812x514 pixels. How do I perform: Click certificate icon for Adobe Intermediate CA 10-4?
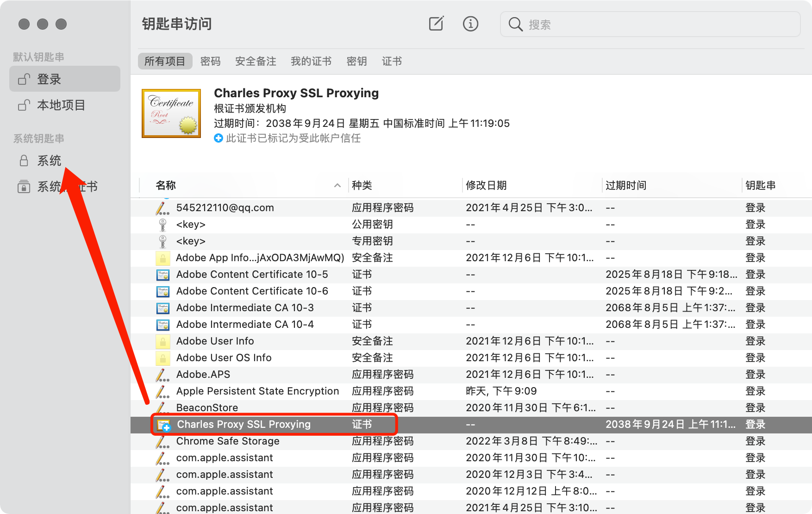pyautogui.click(x=163, y=325)
